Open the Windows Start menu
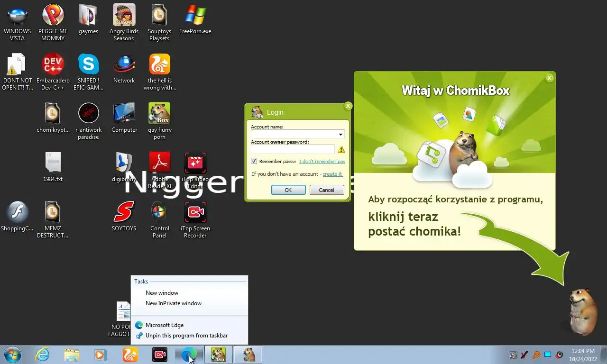Viewport: 607px width, 364px height. click(x=13, y=355)
